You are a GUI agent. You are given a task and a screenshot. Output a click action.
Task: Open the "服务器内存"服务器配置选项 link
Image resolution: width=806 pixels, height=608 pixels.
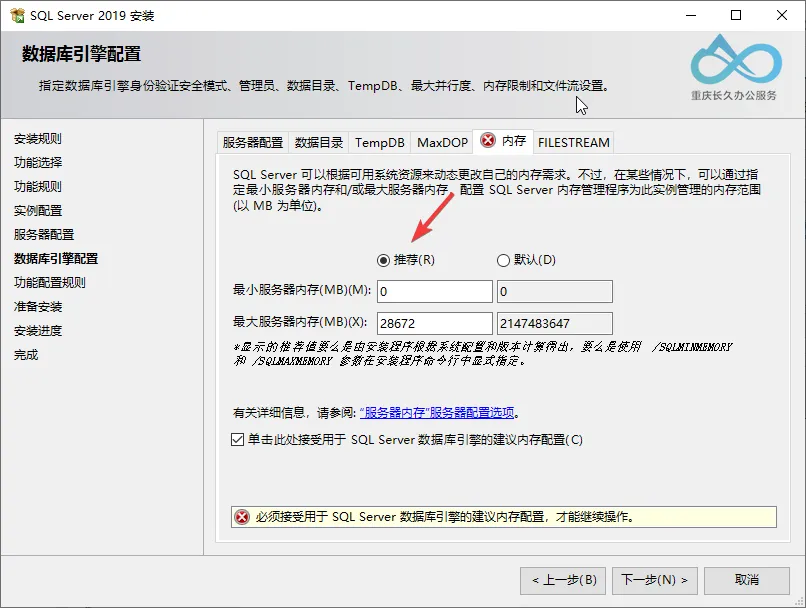(437, 412)
